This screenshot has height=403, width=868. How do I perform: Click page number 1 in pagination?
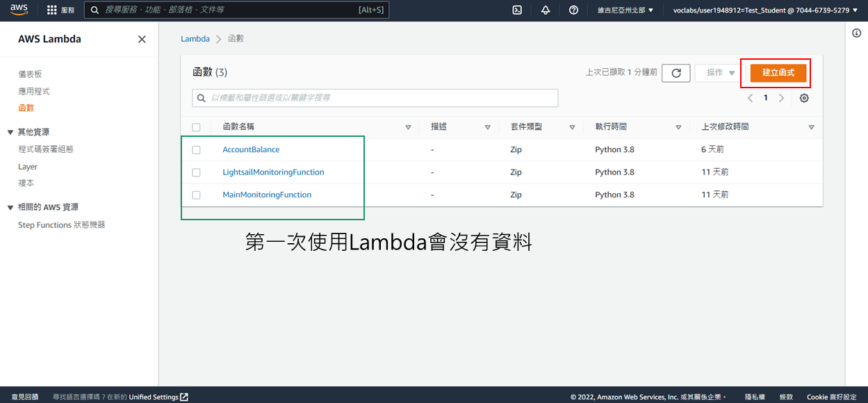coord(766,98)
